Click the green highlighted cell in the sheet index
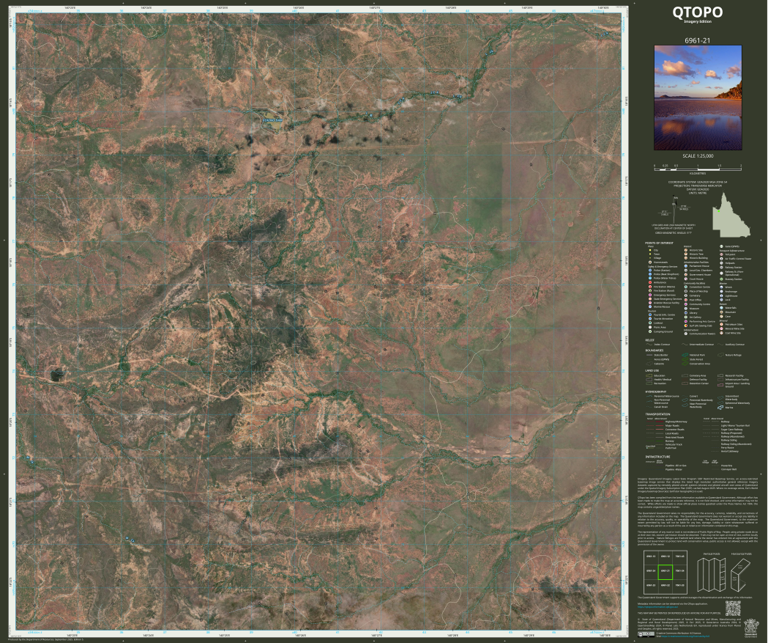Viewport: 768px width, 643px height. coord(665,572)
